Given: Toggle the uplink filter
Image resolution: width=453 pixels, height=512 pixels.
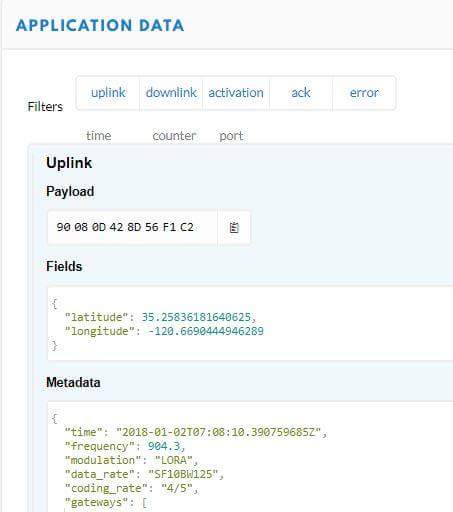Looking at the screenshot, I should [108, 93].
